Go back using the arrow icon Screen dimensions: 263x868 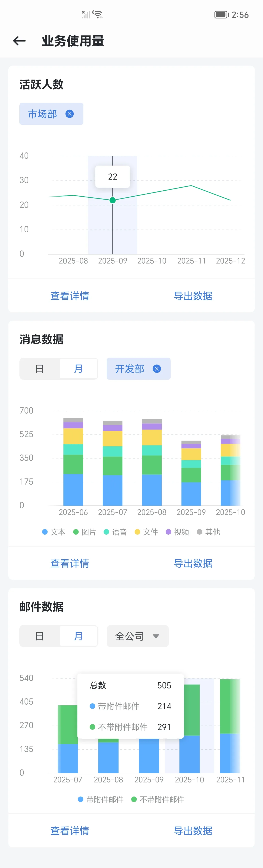19,41
